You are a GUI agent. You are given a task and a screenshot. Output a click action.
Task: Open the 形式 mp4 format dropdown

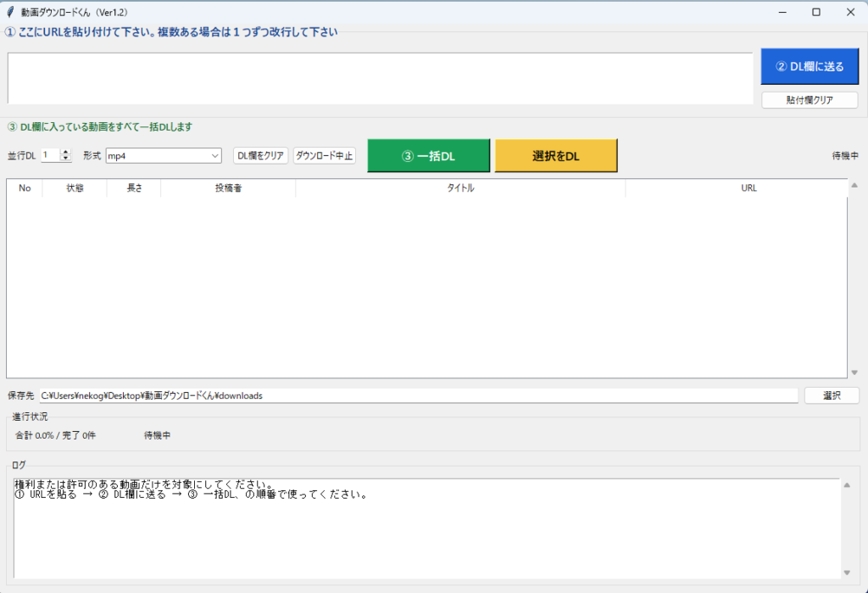coord(164,156)
